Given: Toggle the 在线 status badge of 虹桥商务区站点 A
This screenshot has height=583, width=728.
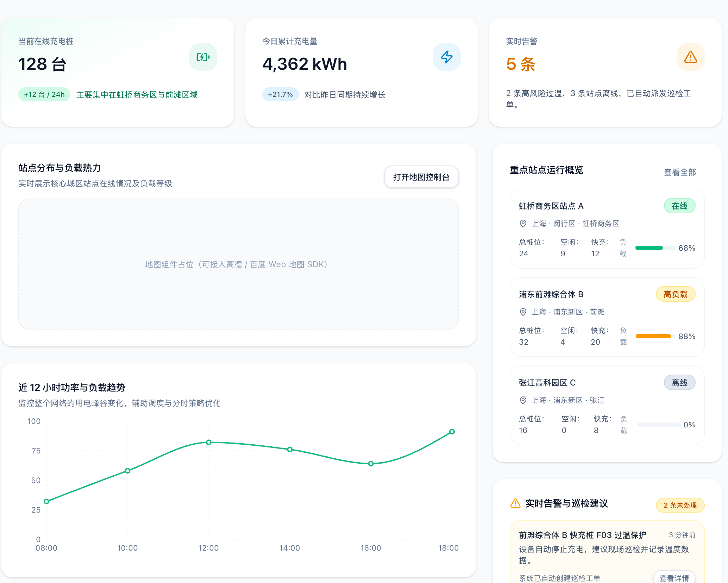Looking at the screenshot, I should [679, 206].
